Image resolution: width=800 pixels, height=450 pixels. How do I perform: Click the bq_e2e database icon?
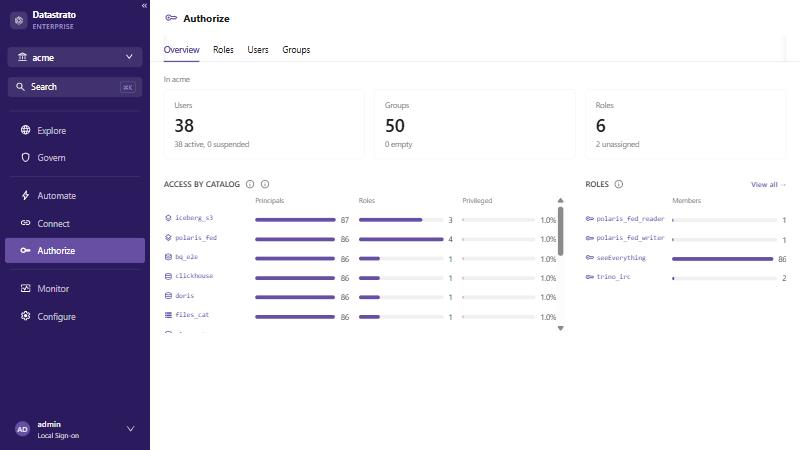coord(168,257)
